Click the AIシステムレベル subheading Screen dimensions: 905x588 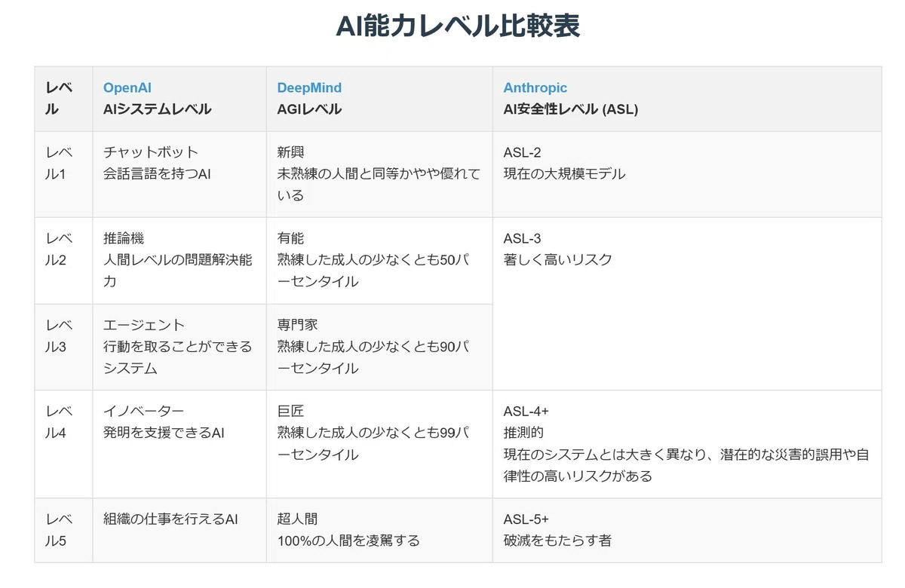(157, 109)
